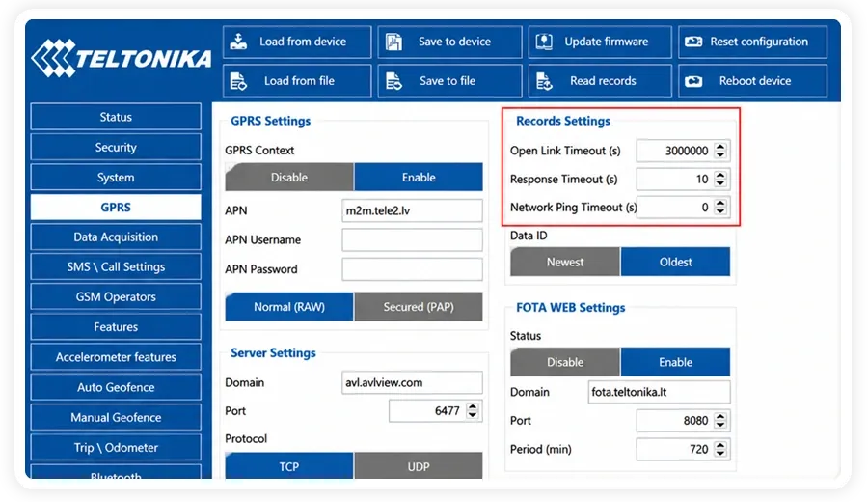Open SMS \ Call Settings section

pos(116,267)
